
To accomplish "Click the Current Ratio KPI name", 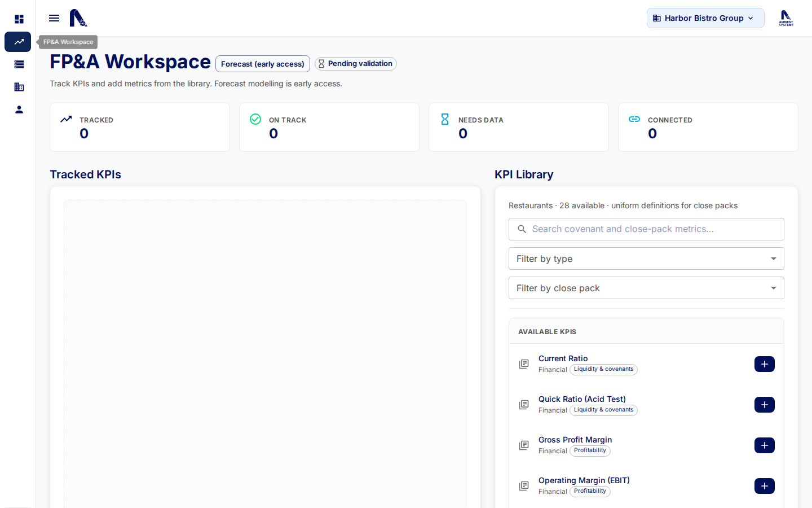I will (563, 358).
